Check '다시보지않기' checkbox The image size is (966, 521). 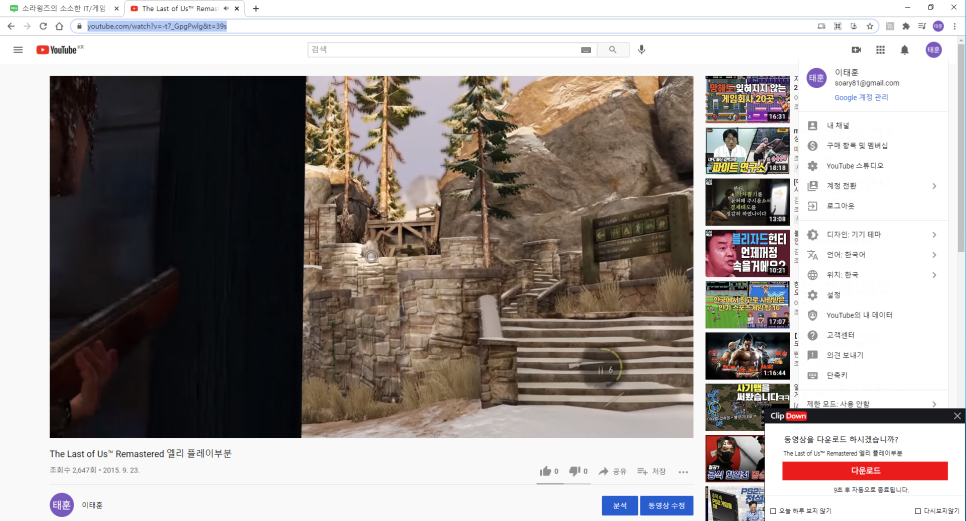(918, 511)
